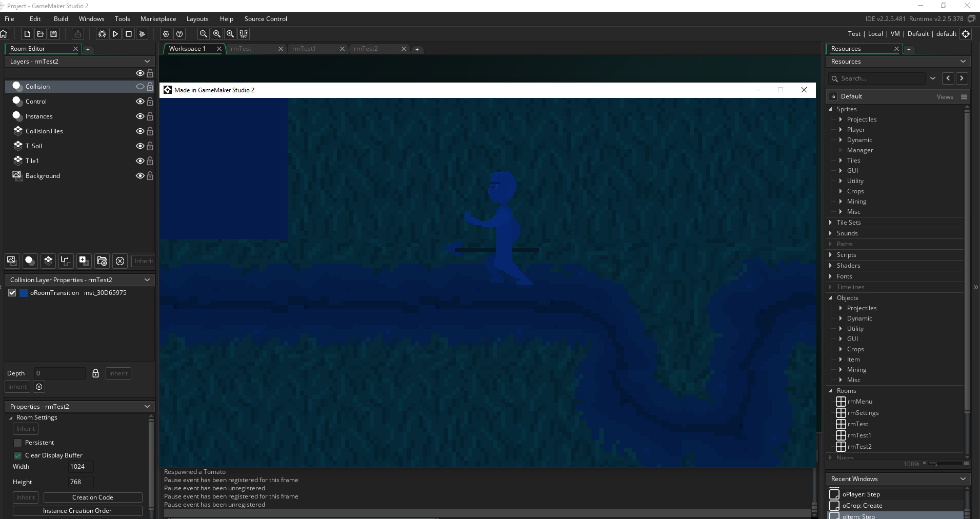The image size is (980, 519).
Task: Click the Debug bug icon in toolbar
Action: tap(102, 34)
